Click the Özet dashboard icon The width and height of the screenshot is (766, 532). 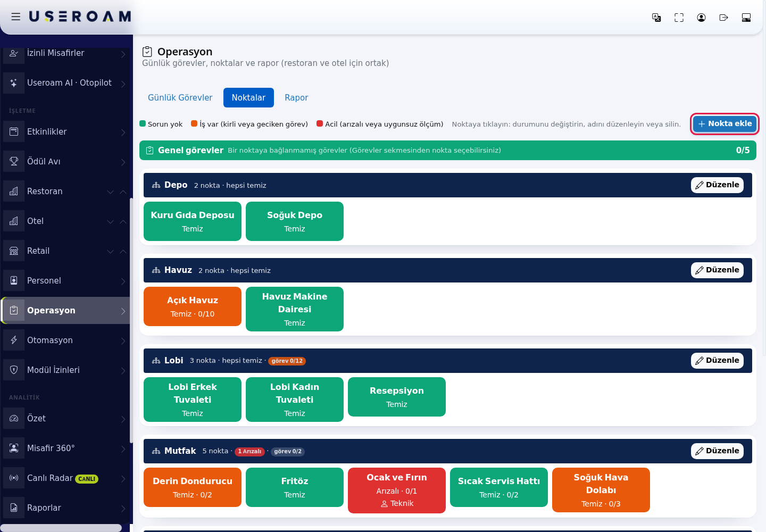coord(14,419)
